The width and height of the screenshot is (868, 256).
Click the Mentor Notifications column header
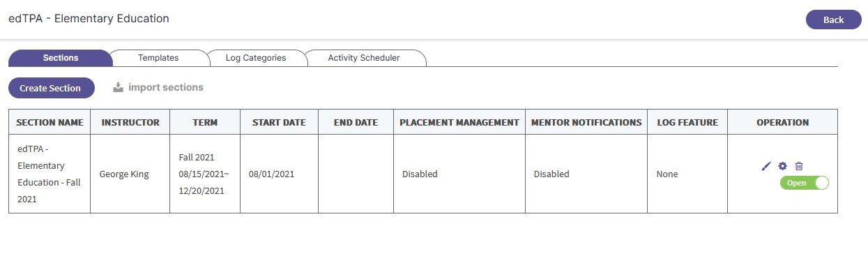tap(586, 122)
